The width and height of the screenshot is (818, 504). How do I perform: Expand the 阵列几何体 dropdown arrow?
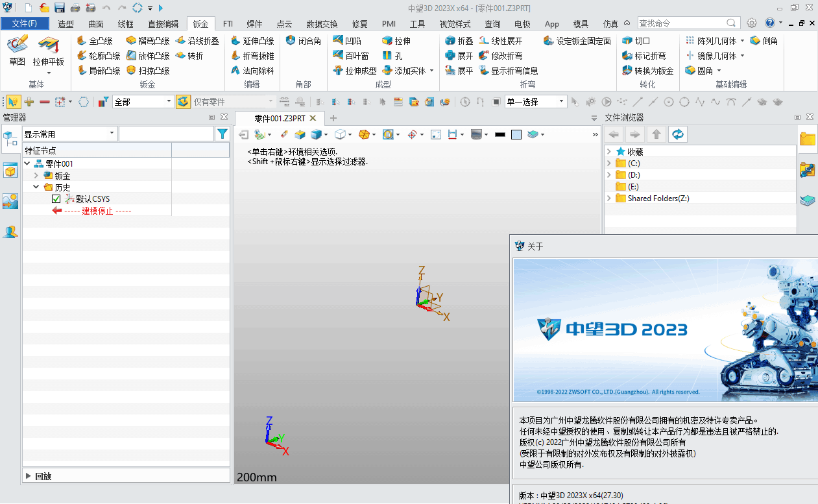742,41
